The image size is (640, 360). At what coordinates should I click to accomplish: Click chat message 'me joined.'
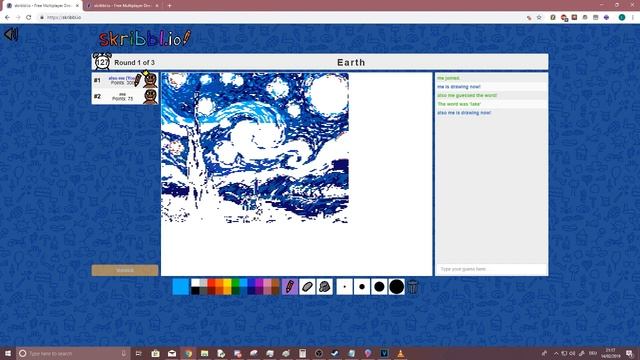point(448,78)
